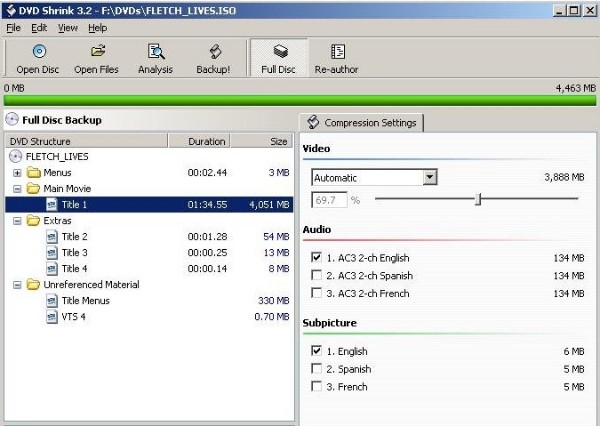Click the Title 2 file icon
This screenshot has width=600, height=426.
[52, 237]
